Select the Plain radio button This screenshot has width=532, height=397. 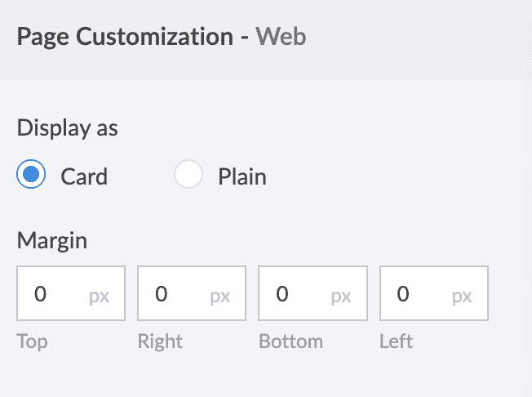coord(188,176)
